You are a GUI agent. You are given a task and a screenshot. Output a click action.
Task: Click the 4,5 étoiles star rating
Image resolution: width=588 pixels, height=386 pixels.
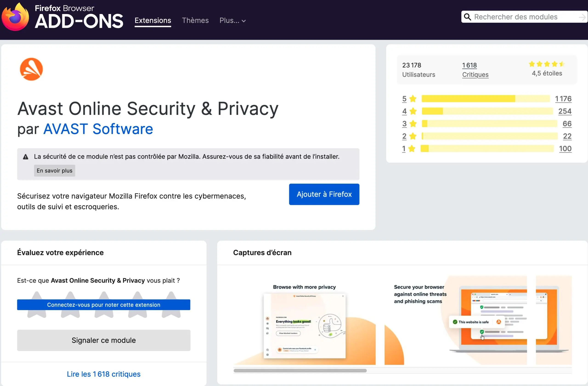[x=546, y=64]
